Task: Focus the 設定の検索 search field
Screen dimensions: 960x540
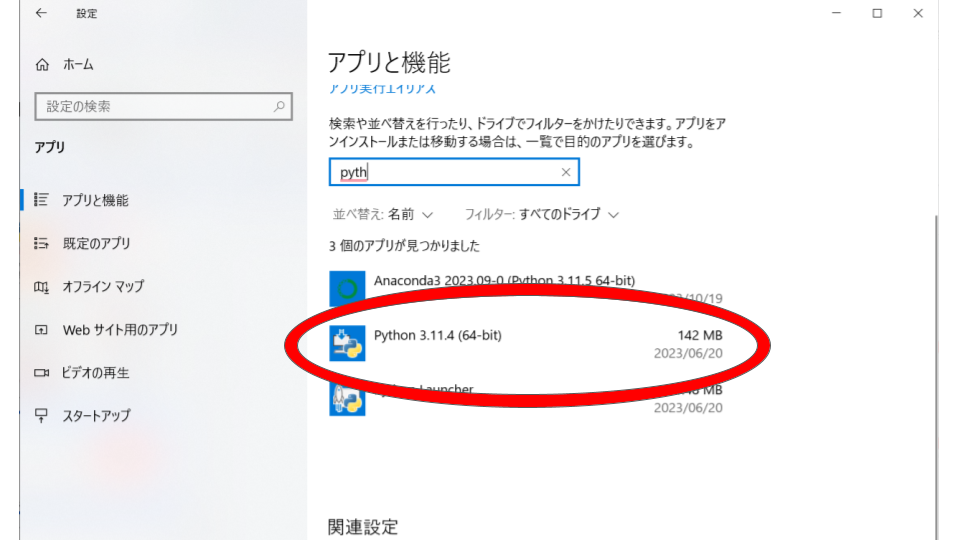Action: pyautogui.click(x=163, y=107)
